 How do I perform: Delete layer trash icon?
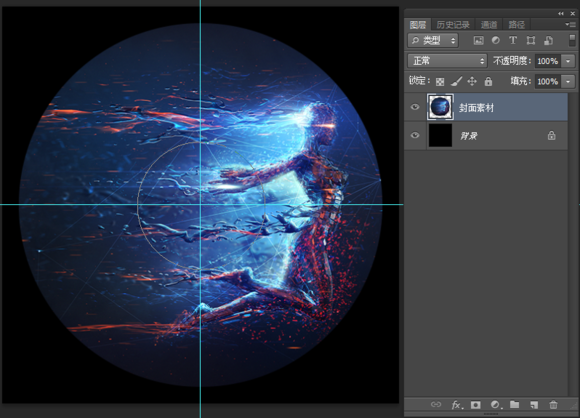point(553,405)
